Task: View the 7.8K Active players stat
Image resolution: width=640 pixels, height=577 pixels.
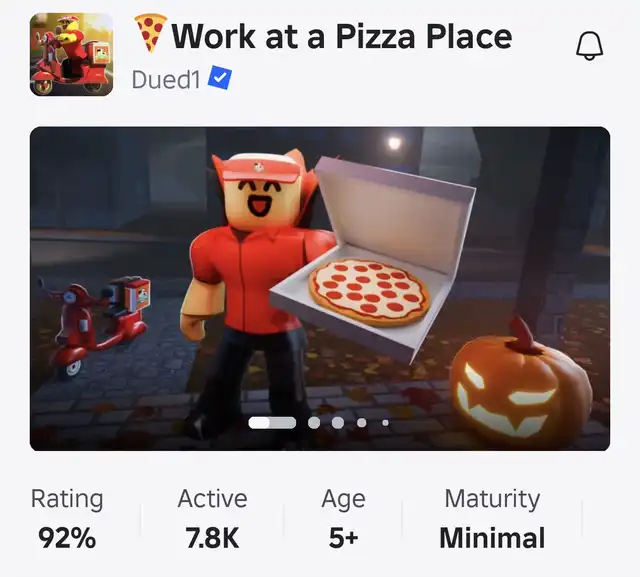Action: click(x=212, y=519)
